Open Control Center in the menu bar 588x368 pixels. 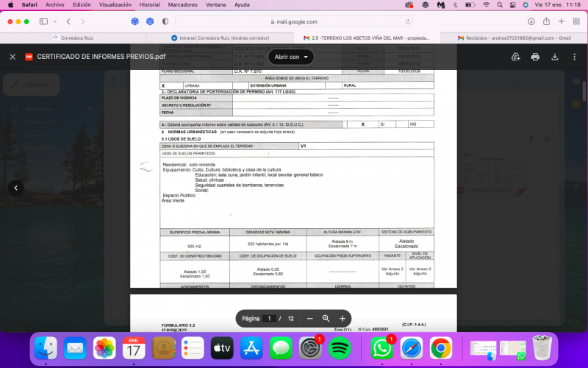(512, 5)
